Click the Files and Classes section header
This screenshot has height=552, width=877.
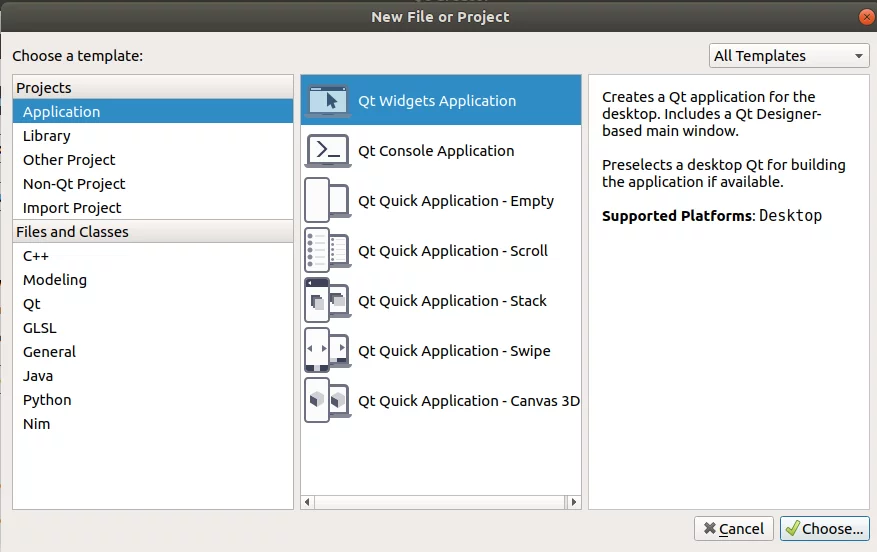pyautogui.click(x=153, y=231)
